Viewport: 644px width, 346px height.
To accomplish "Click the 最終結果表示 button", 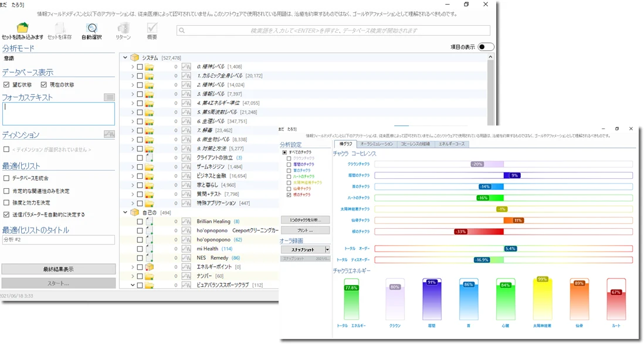I will click(x=58, y=269).
